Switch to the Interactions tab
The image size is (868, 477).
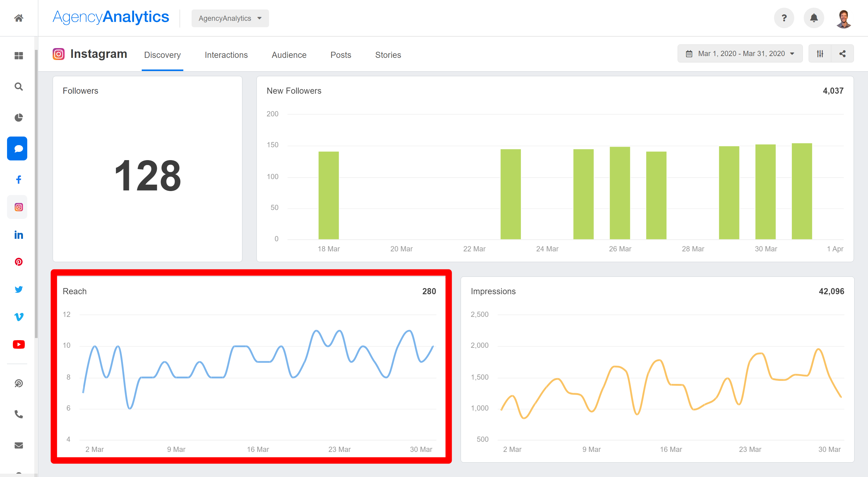(x=226, y=55)
